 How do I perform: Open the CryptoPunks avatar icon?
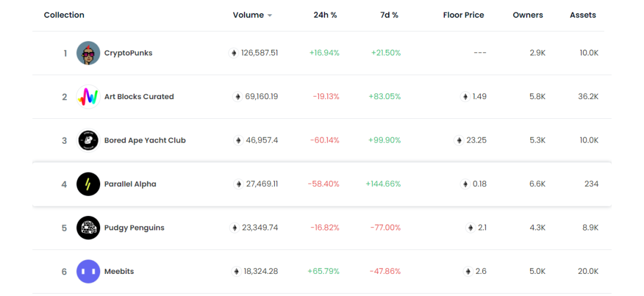coord(88,53)
